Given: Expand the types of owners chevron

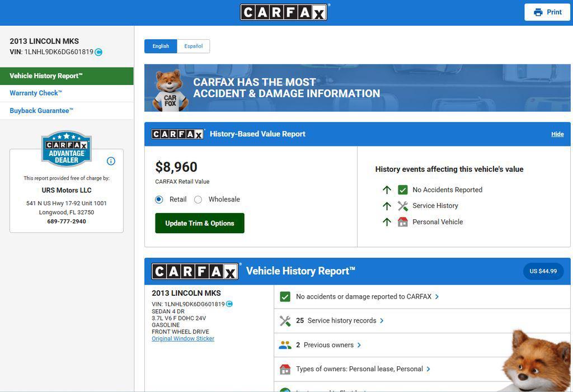Looking at the screenshot, I should 428,369.
